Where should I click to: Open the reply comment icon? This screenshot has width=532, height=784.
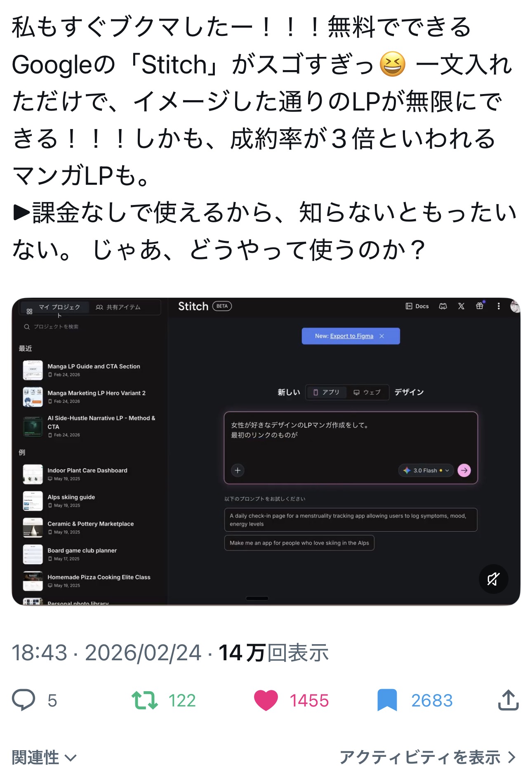(24, 700)
